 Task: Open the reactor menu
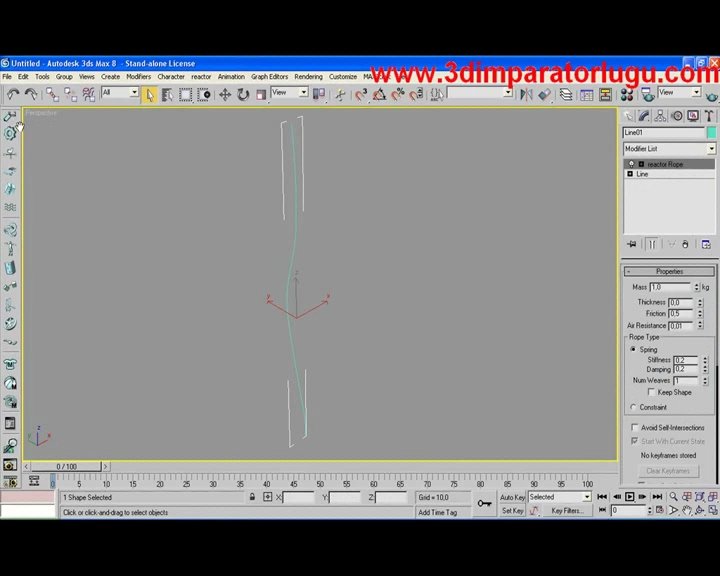pyautogui.click(x=201, y=77)
